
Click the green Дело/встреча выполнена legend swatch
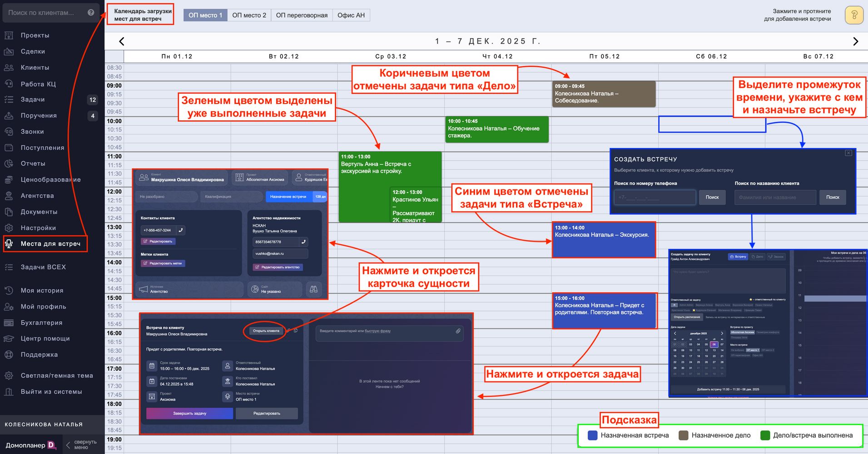[x=765, y=435]
